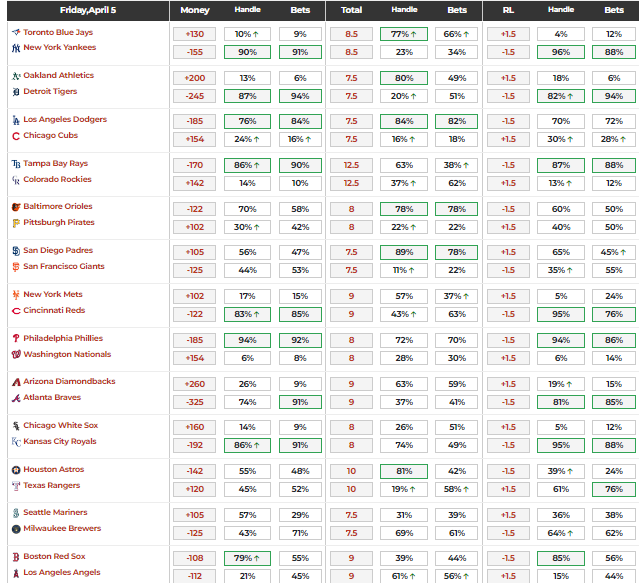Open the Milwaukee Brewers team link
644x583 pixels.
[x=62, y=528]
